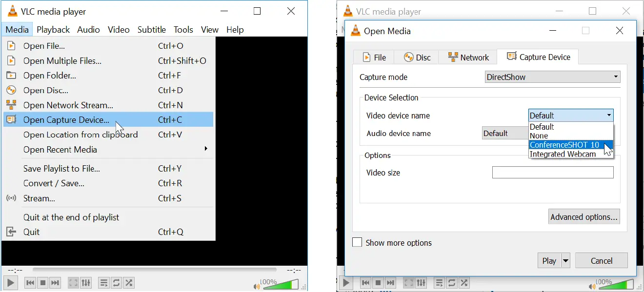Toggle Quit at the end of playlist
This screenshot has width=644, height=292.
coord(108,217)
